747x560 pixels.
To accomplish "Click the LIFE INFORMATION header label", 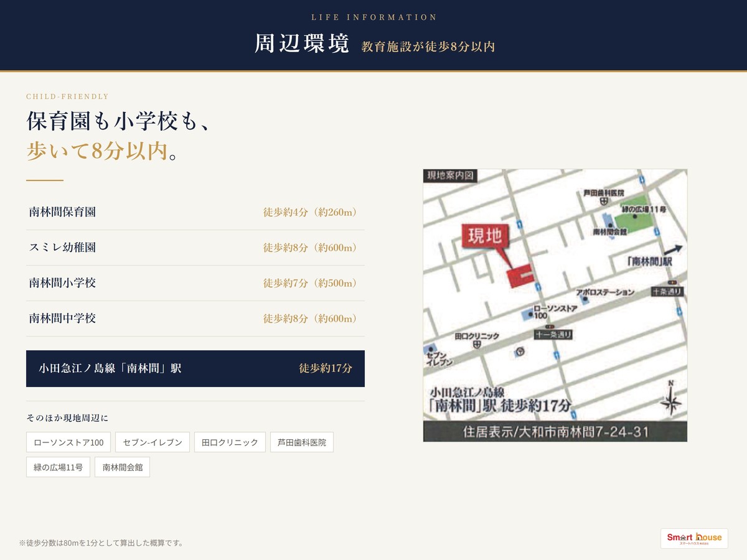I will tap(374, 17).
